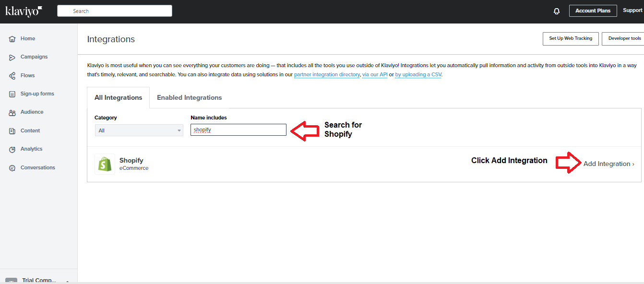644x284 pixels.
Task: Click the Audience people icon
Action: tap(12, 112)
